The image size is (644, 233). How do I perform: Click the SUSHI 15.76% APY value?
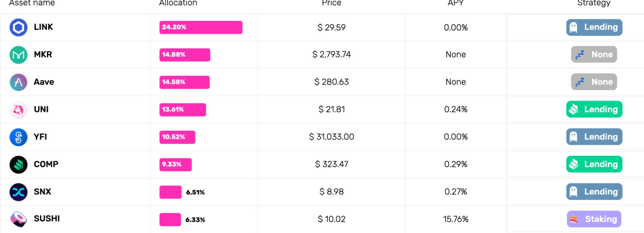pyautogui.click(x=456, y=219)
